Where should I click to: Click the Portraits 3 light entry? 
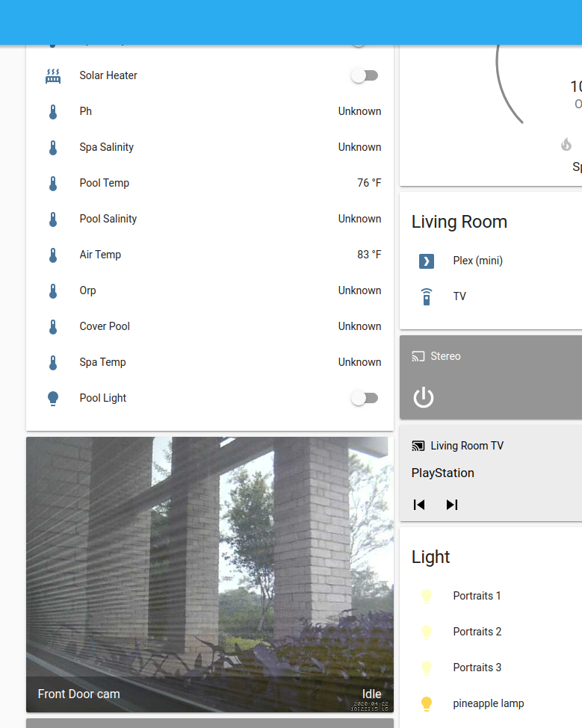477,668
